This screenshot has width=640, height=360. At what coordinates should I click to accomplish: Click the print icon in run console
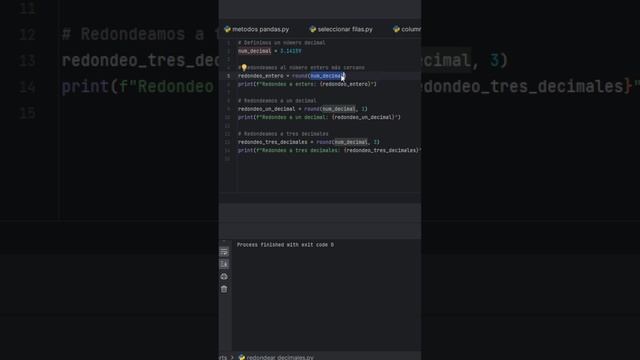[224, 277]
